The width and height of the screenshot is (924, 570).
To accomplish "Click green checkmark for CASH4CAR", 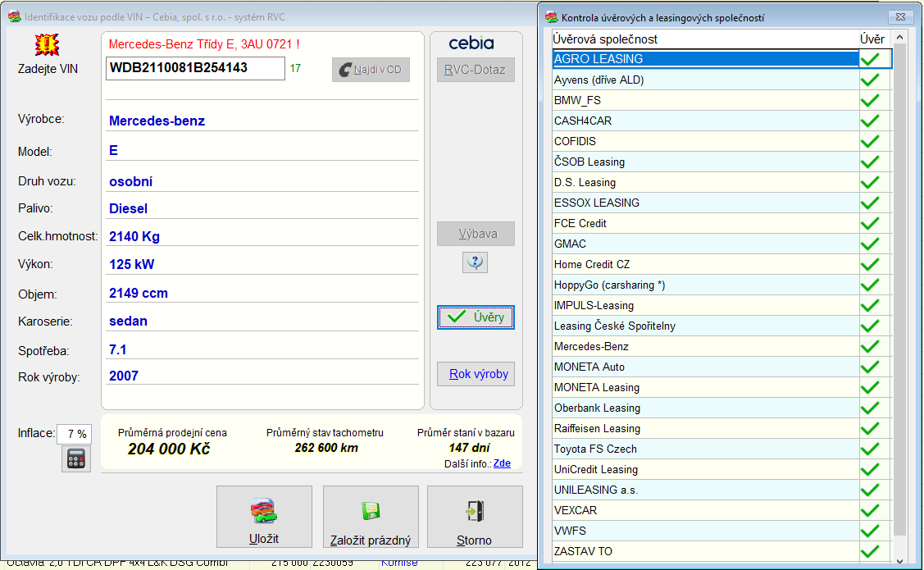I will 870,121.
